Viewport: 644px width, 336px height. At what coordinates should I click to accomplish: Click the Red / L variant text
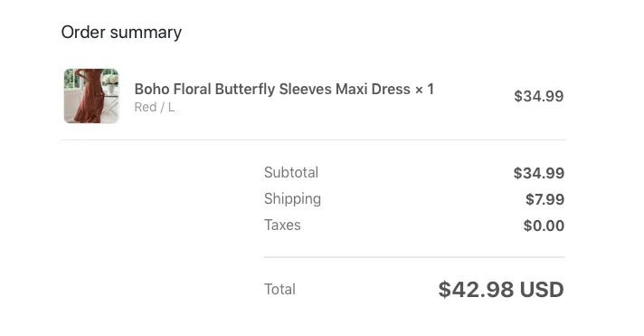point(155,108)
